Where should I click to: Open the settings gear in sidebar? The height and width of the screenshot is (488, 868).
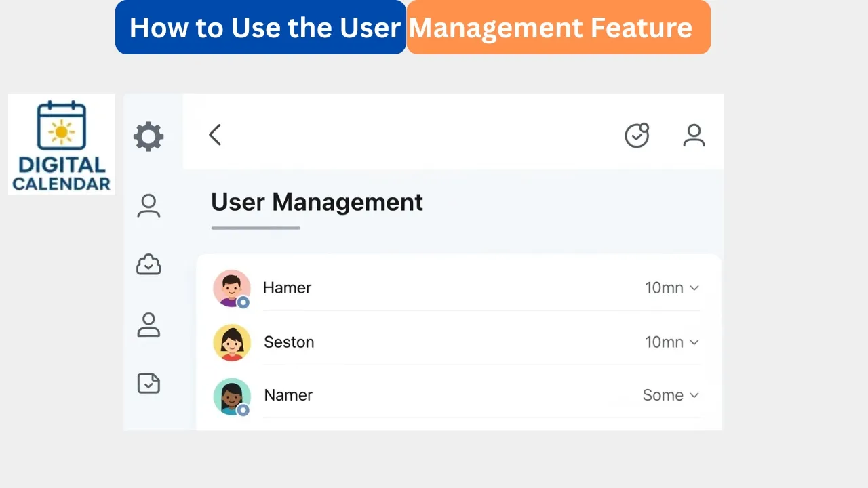tap(149, 136)
